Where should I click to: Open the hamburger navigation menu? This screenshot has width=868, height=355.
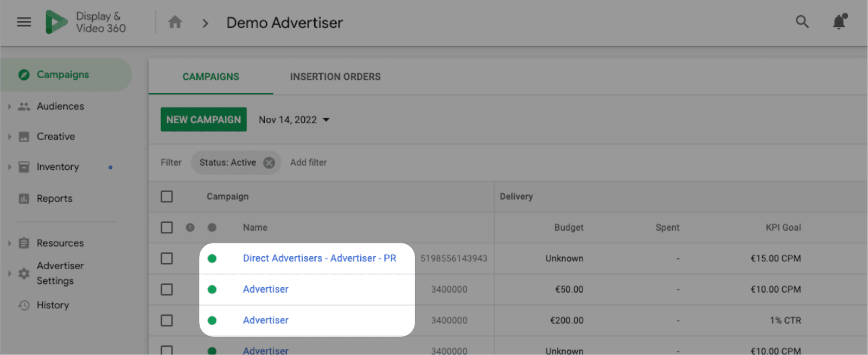[x=24, y=22]
